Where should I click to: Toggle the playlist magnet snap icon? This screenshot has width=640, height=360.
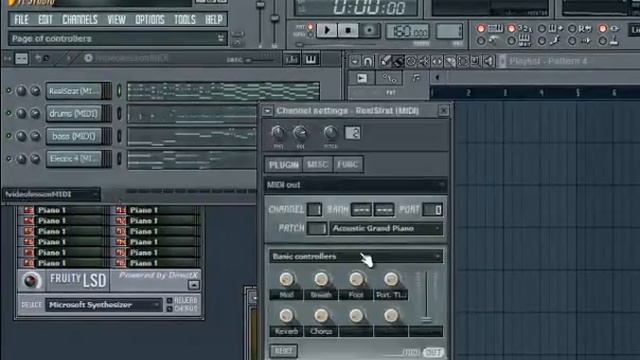[368, 61]
